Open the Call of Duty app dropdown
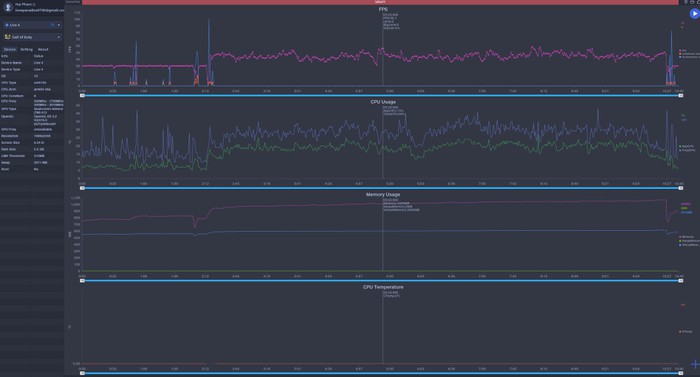The height and width of the screenshot is (377, 700). tap(32, 37)
